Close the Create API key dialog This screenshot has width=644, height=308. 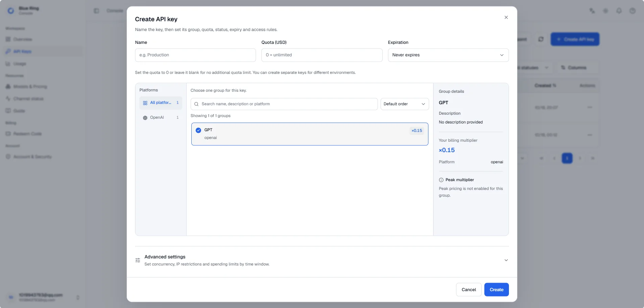coord(506,18)
